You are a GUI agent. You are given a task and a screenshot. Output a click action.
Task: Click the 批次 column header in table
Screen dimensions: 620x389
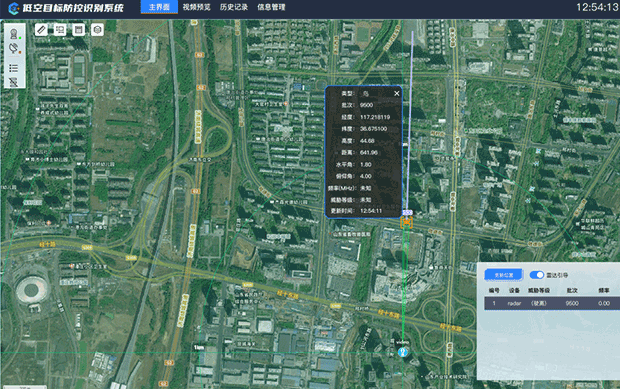(572, 291)
